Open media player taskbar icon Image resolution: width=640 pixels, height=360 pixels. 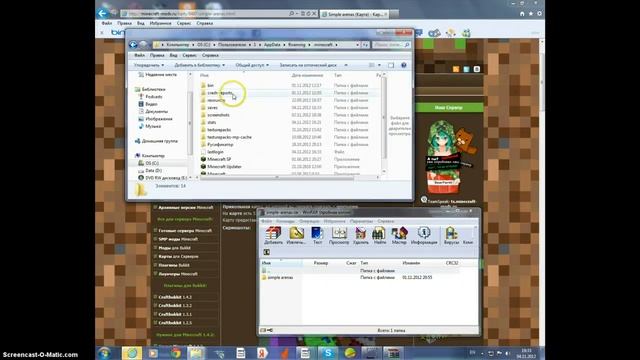(x=153, y=353)
